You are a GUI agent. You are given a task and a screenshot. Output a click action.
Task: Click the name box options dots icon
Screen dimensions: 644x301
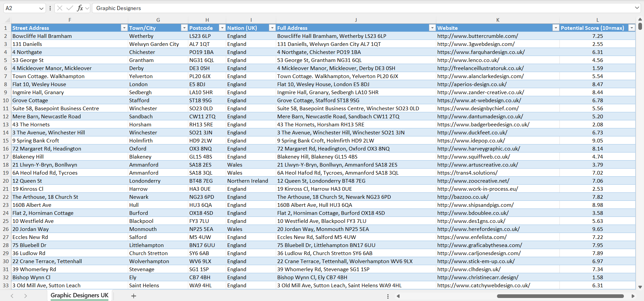pyautogui.click(x=50, y=8)
